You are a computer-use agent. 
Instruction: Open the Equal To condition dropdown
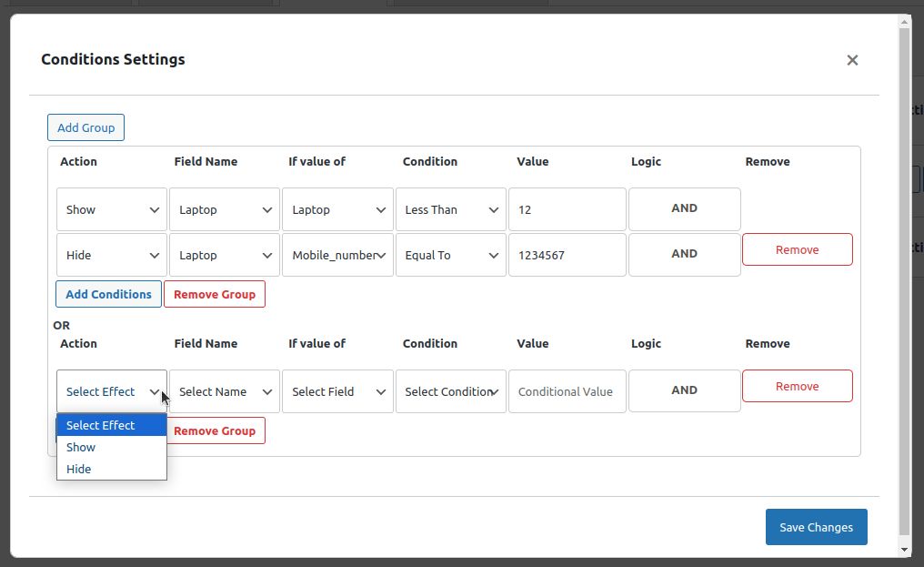click(451, 255)
